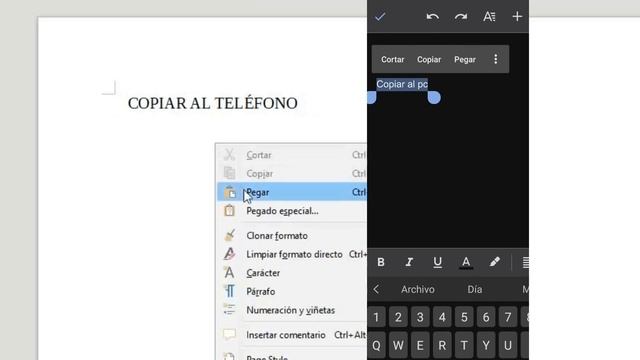Open the font color button

coord(466,262)
